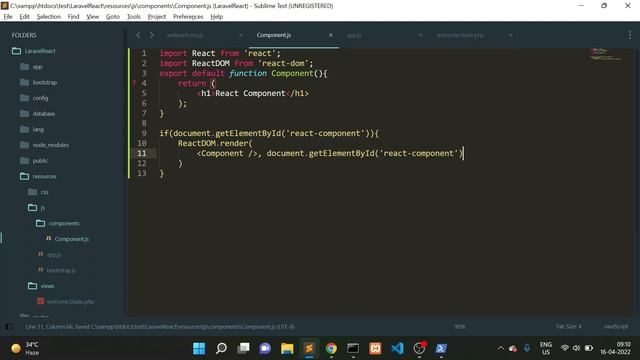Viewport: 640px width, 360px height.
Task: Open Visual Studio Code from the taskbar
Action: click(397, 349)
